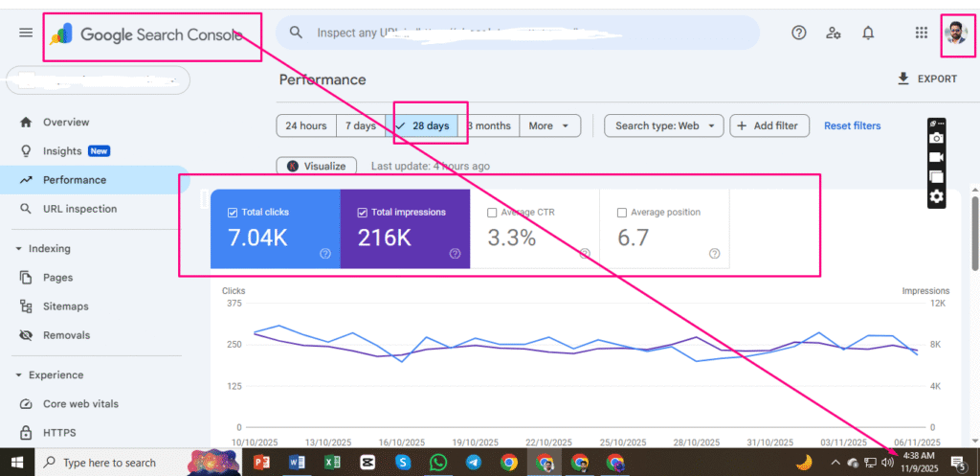
Task: Click the EXPORT button label
Action: click(937, 79)
